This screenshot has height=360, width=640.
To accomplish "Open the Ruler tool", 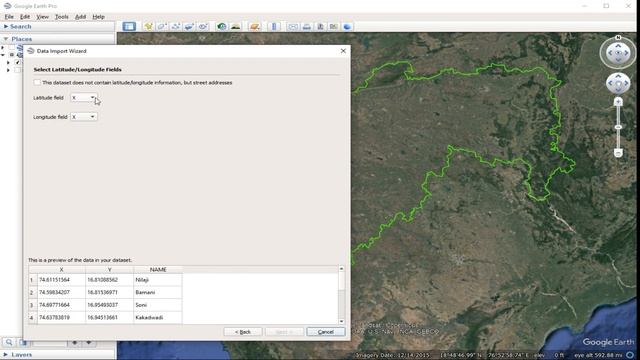I will (274, 27).
